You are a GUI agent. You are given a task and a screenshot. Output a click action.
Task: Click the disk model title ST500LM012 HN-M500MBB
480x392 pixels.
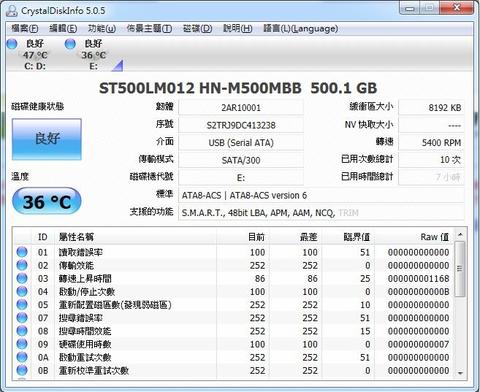(200, 88)
